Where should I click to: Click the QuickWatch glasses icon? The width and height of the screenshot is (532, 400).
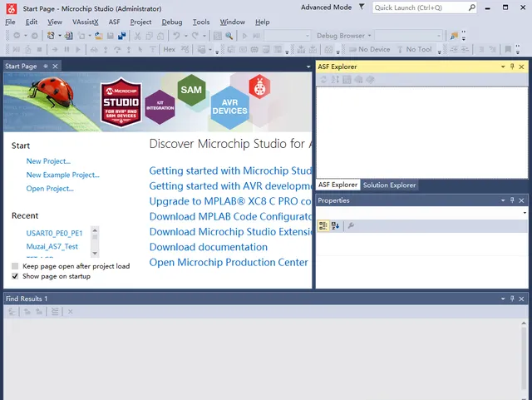(x=94, y=50)
